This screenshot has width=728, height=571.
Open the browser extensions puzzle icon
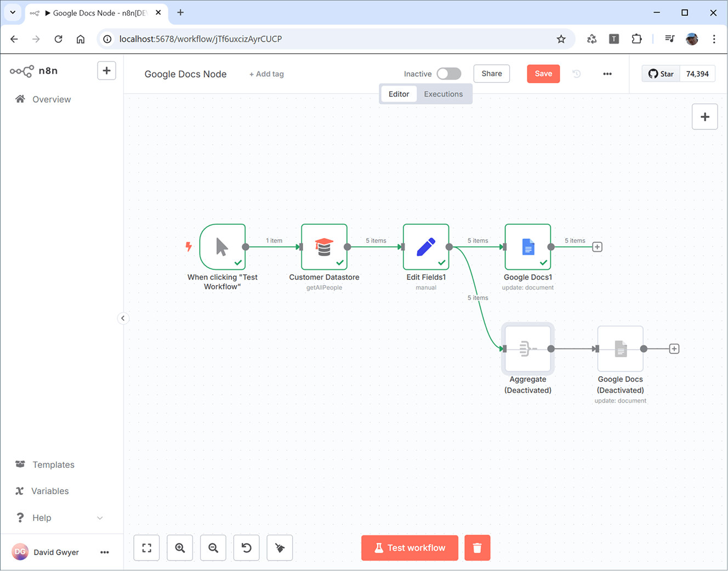[x=636, y=39]
